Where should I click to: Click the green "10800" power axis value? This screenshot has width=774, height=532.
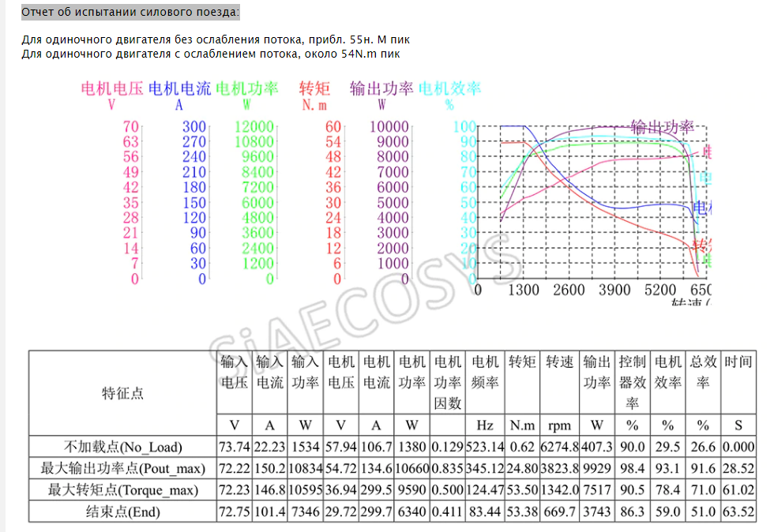point(254,142)
